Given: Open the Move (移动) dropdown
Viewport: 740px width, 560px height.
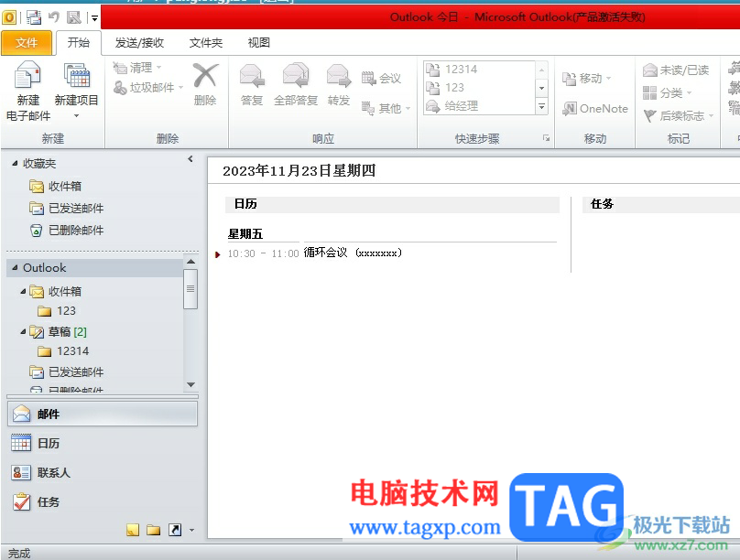Looking at the screenshot, I should 587,79.
